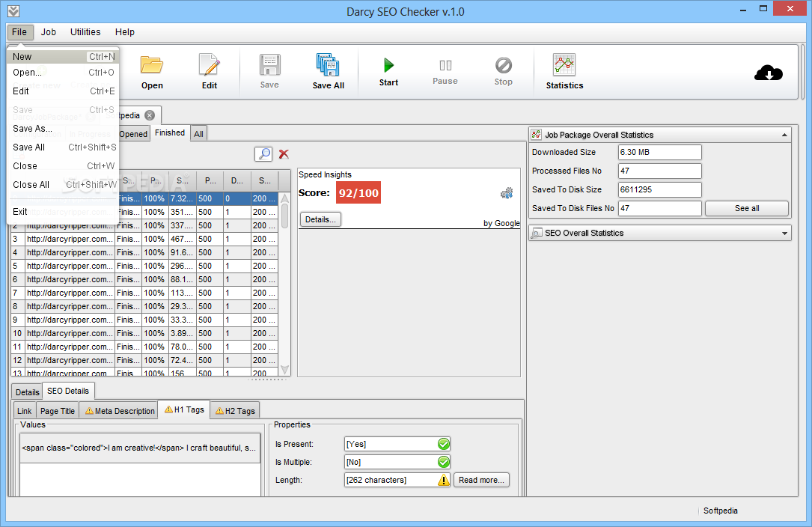
Task: Open the Job menu
Action: [49, 32]
